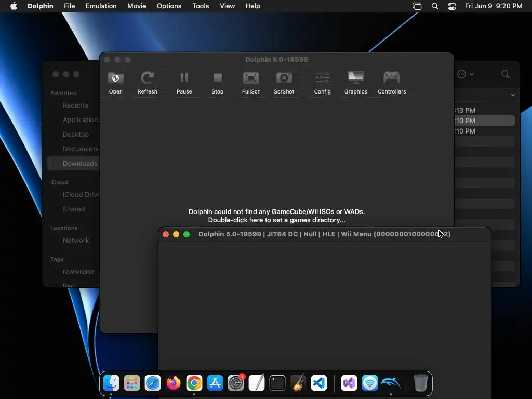This screenshot has height=399, width=532.
Task: Open Control Center from the menu bar
Action: pos(452,6)
